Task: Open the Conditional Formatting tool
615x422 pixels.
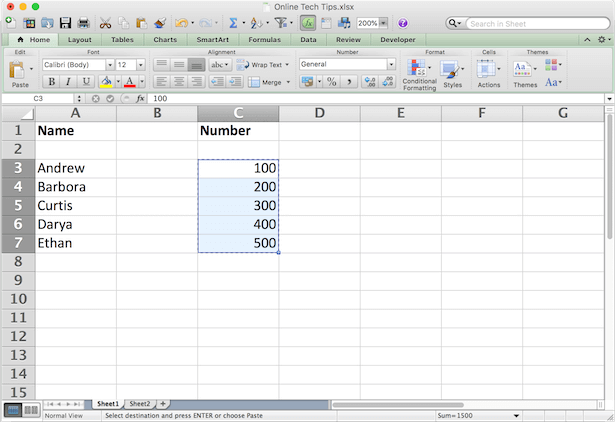Action: pos(419,73)
